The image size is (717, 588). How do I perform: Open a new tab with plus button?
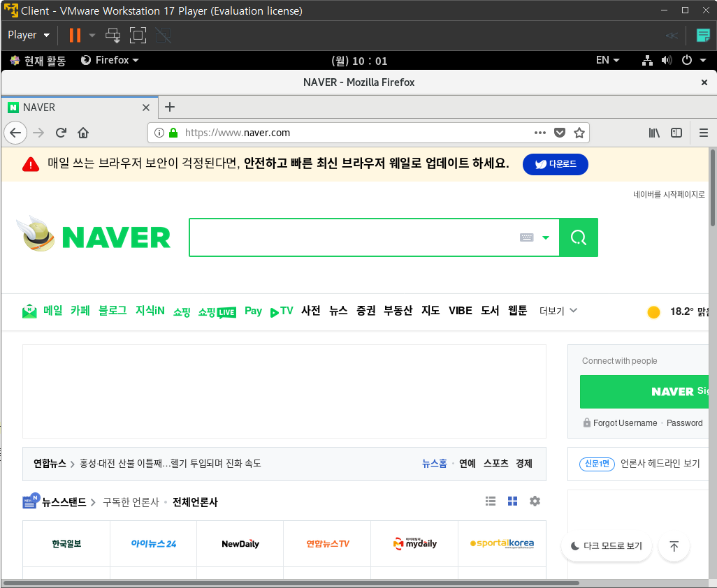[x=170, y=107]
